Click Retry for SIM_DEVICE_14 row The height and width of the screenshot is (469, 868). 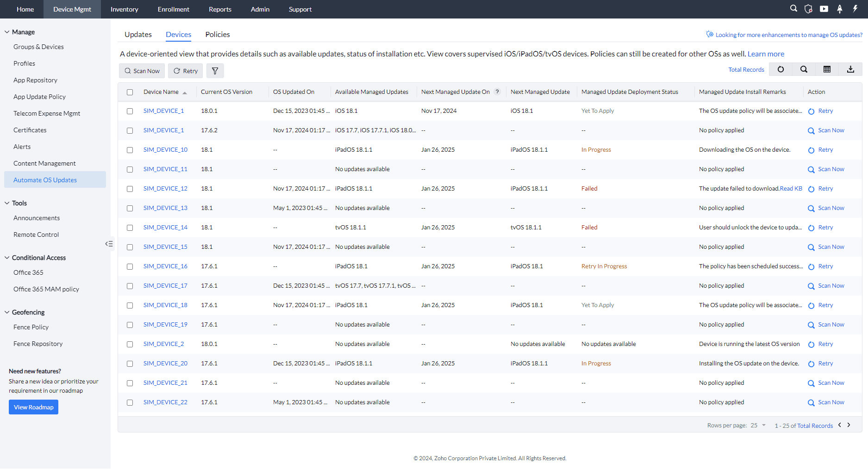point(820,228)
